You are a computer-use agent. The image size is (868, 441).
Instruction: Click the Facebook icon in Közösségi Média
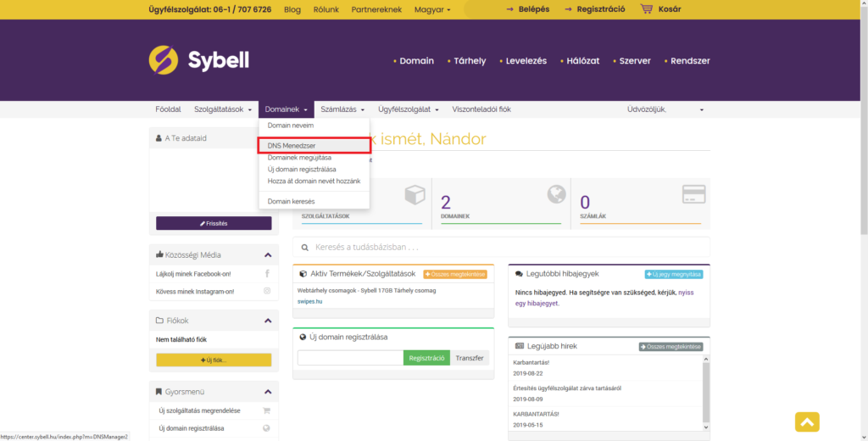pyautogui.click(x=267, y=274)
